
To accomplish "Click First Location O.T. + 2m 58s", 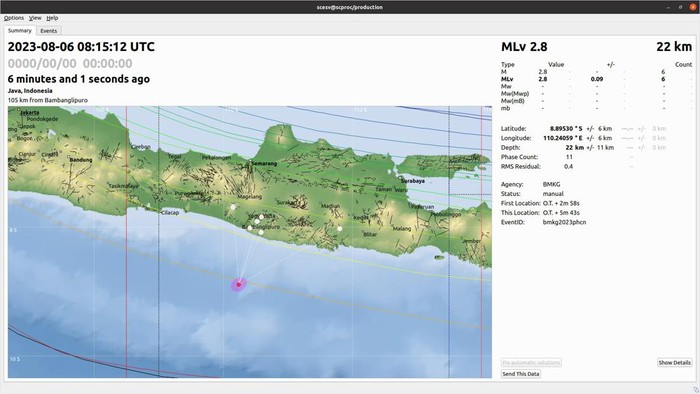I will click(561, 203).
